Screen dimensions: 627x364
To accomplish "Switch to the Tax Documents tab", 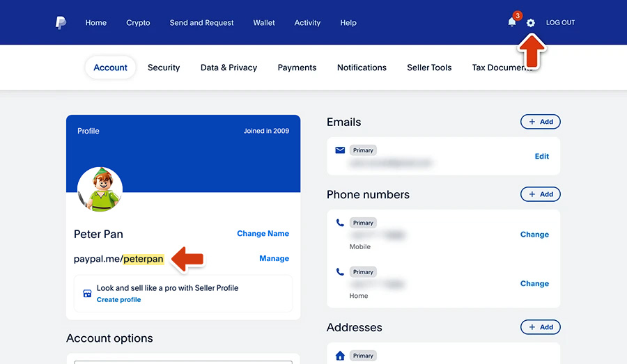I will (x=502, y=68).
